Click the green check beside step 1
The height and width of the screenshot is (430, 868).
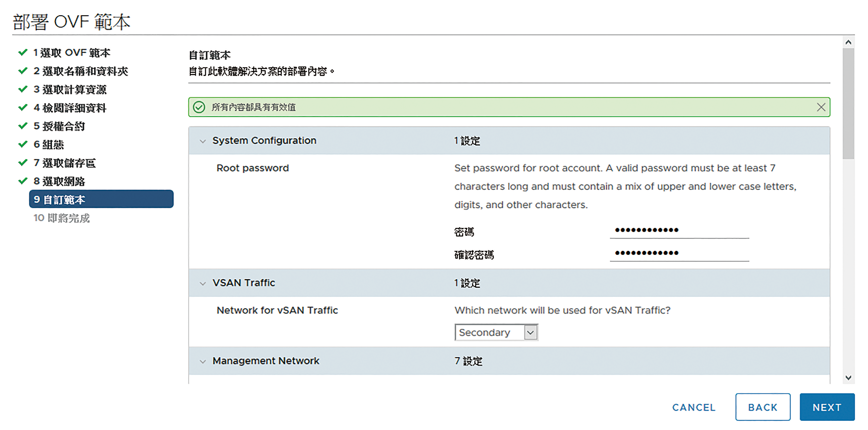click(x=23, y=52)
